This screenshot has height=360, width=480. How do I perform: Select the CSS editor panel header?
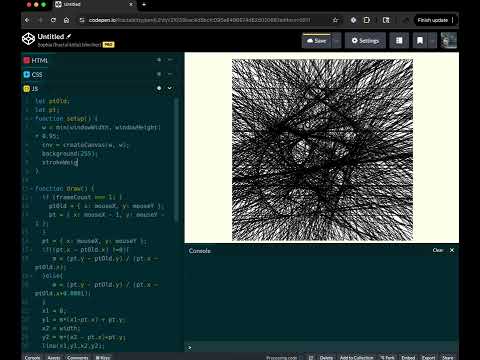(x=33, y=74)
